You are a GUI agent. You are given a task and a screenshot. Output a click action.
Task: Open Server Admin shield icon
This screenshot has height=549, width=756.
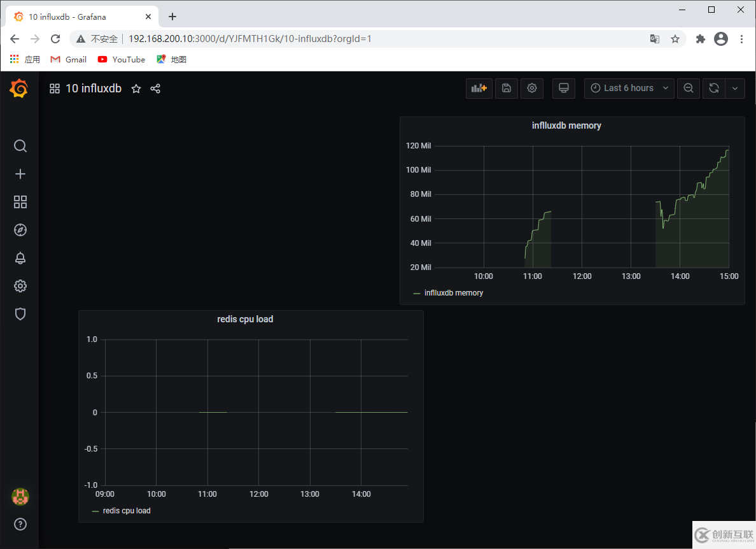pyautogui.click(x=20, y=314)
